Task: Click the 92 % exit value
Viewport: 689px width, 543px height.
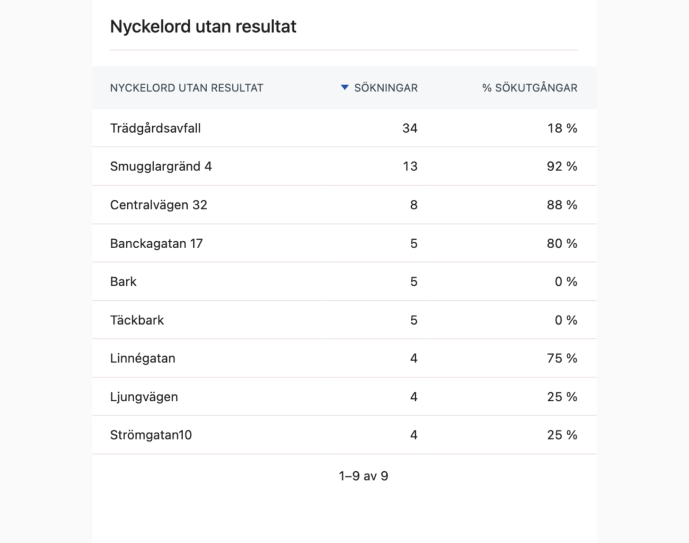Action: tap(562, 166)
